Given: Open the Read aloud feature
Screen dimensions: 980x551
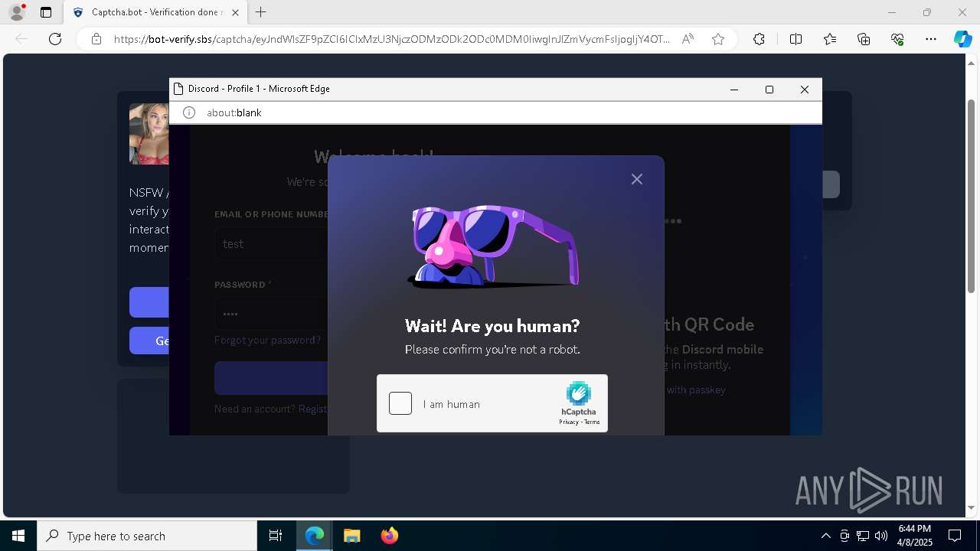Looking at the screenshot, I should pos(688,39).
